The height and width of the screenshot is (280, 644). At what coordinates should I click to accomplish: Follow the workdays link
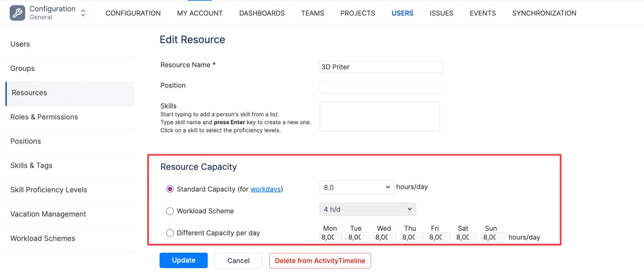[266, 189]
